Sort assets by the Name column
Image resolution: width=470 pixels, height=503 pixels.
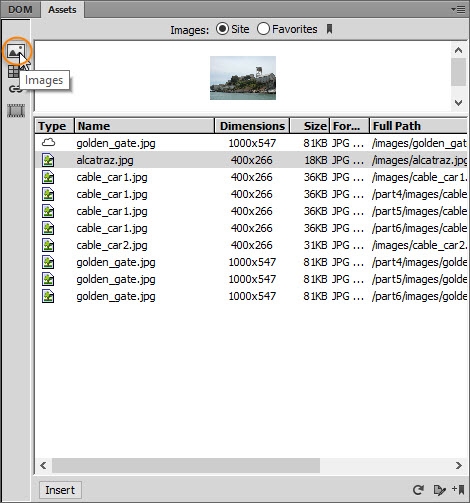(144, 126)
